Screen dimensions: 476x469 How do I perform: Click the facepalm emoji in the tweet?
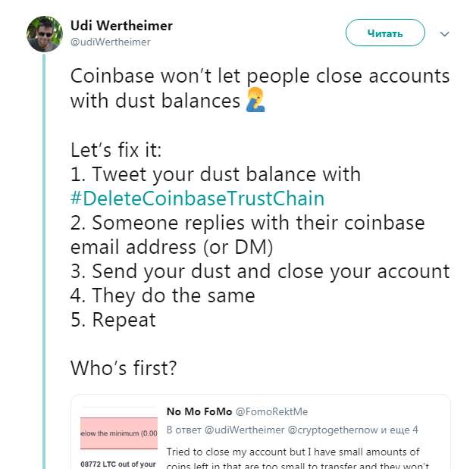256,102
